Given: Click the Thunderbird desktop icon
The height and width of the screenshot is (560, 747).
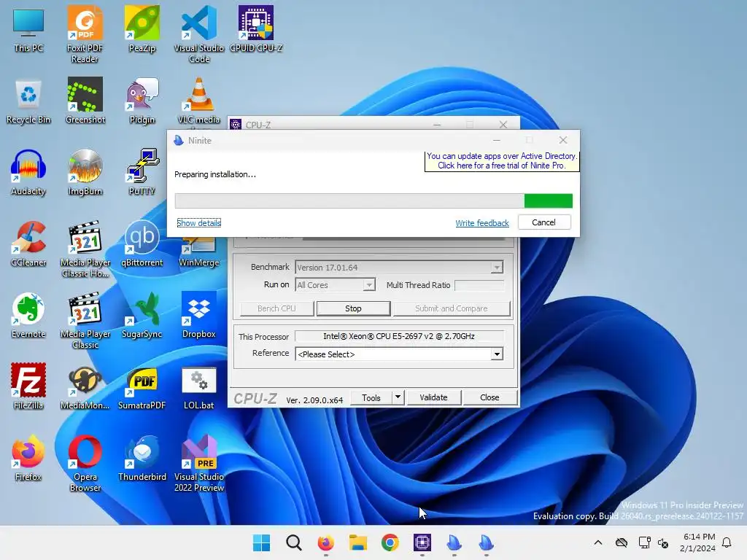Looking at the screenshot, I should point(142,458).
